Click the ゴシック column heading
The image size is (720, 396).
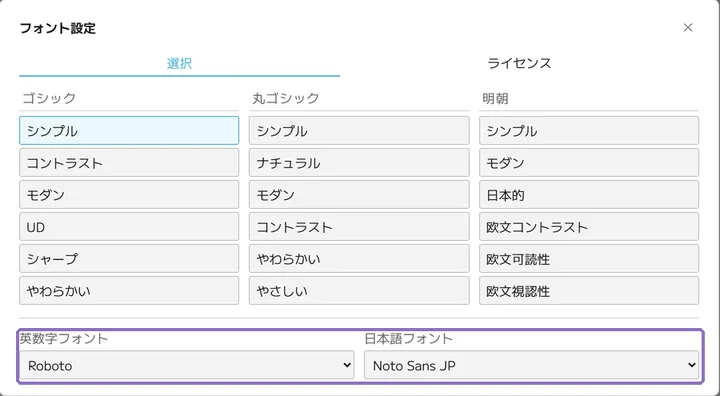click(49, 98)
